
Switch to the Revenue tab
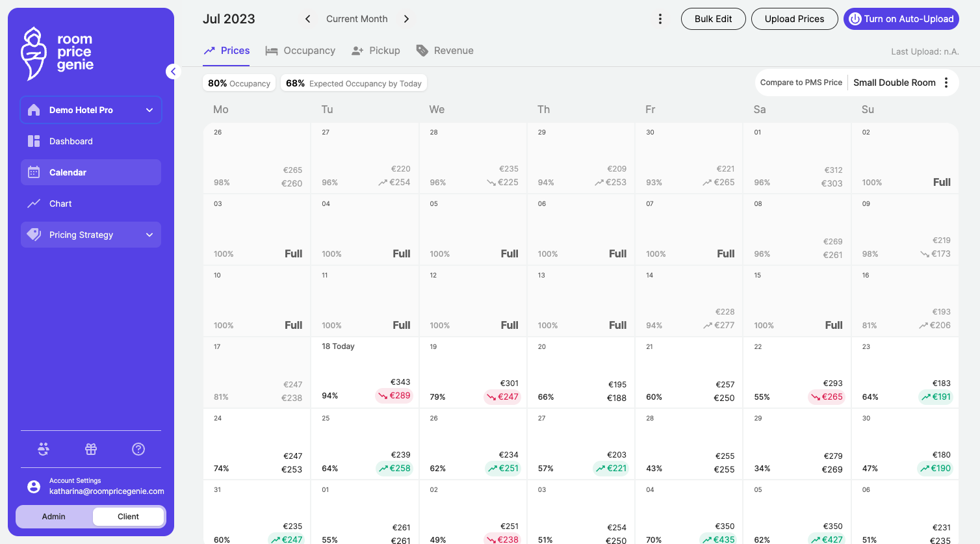(445, 51)
